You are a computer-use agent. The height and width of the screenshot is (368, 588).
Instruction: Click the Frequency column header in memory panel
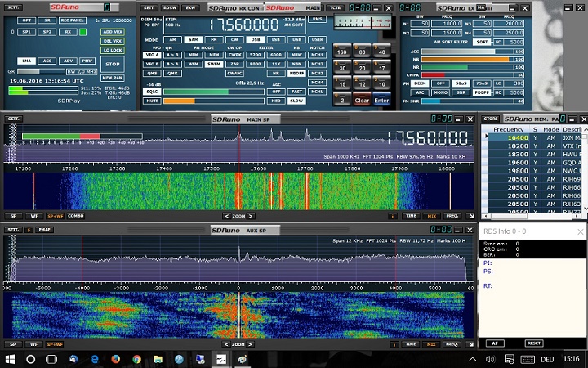pyautogui.click(x=509, y=129)
